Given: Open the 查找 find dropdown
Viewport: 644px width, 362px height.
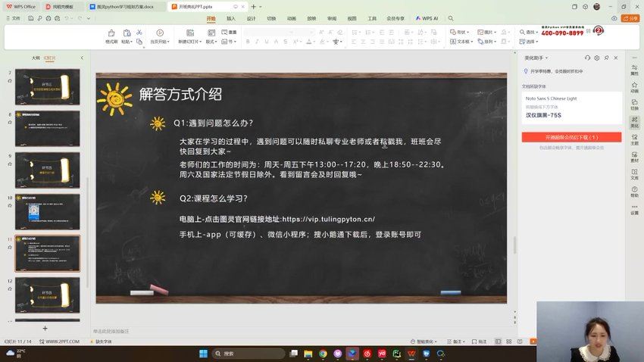Looking at the screenshot, I should (529, 32).
